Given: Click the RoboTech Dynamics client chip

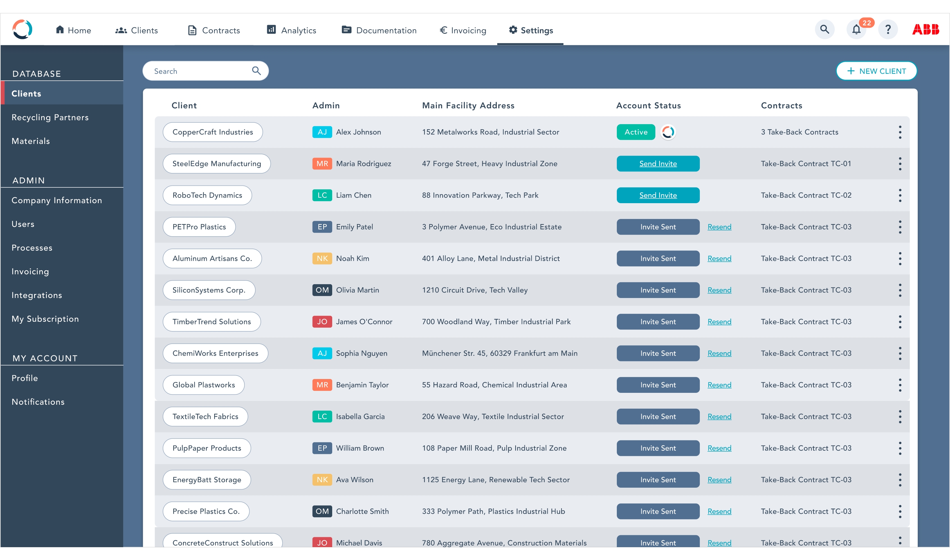Looking at the screenshot, I should 207,195.
